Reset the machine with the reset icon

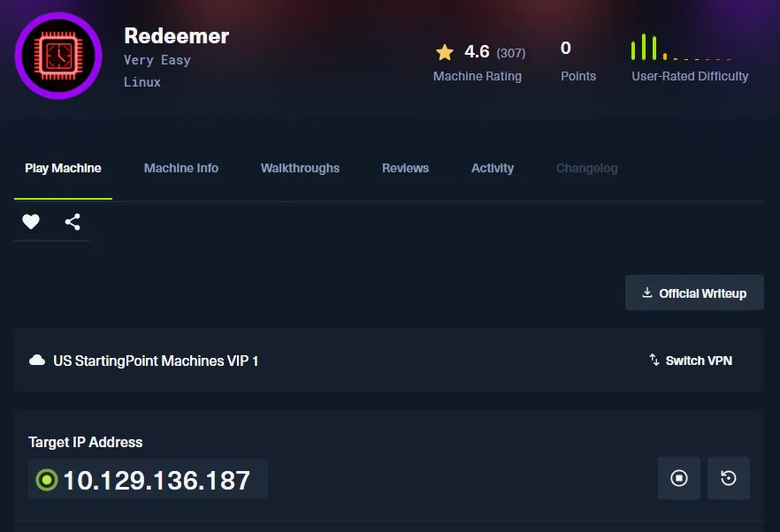click(x=729, y=478)
